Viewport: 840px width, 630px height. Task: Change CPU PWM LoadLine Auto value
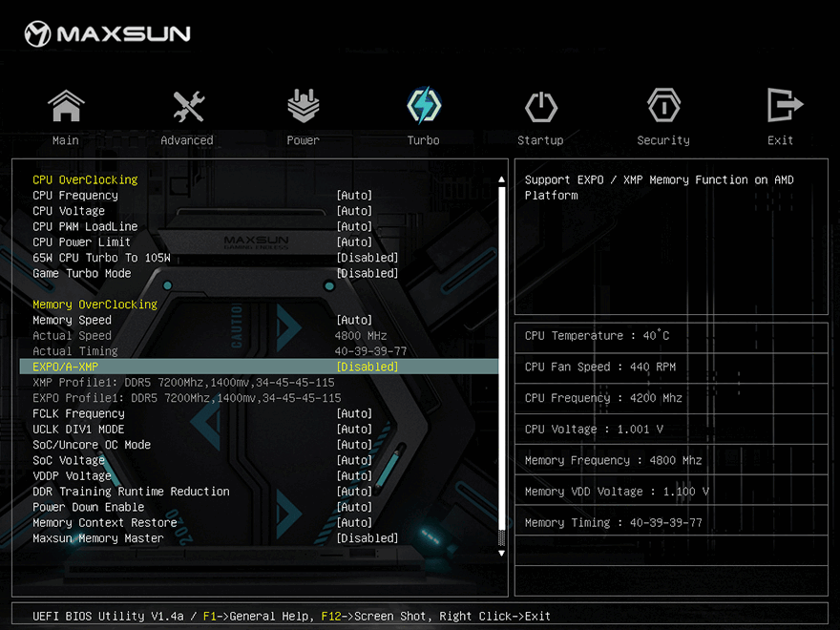tap(354, 226)
